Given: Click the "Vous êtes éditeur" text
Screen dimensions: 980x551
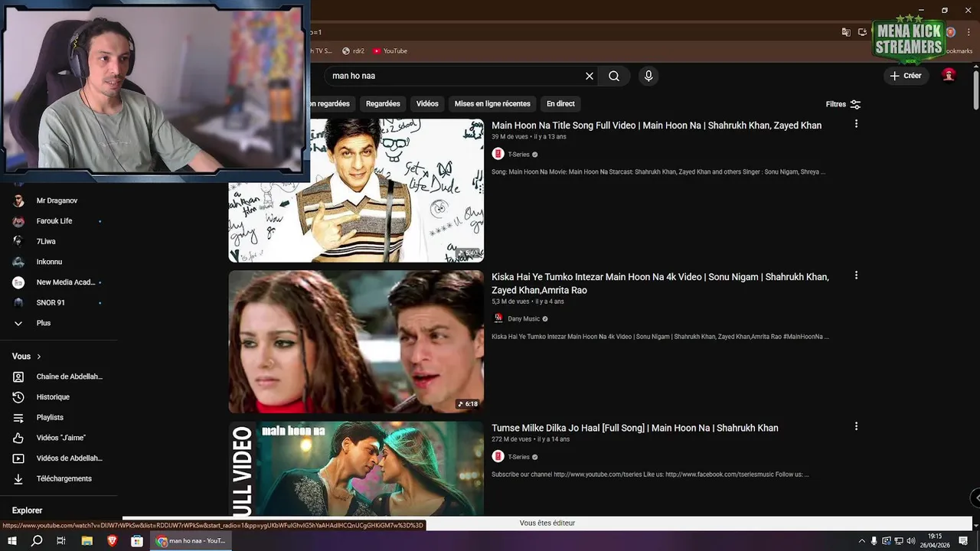Looking at the screenshot, I should pos(547,523).
